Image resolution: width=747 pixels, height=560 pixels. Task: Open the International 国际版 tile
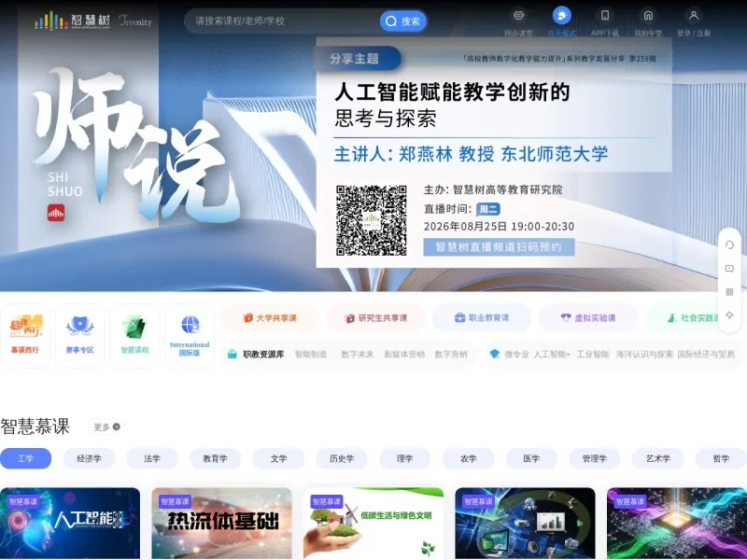190,336
